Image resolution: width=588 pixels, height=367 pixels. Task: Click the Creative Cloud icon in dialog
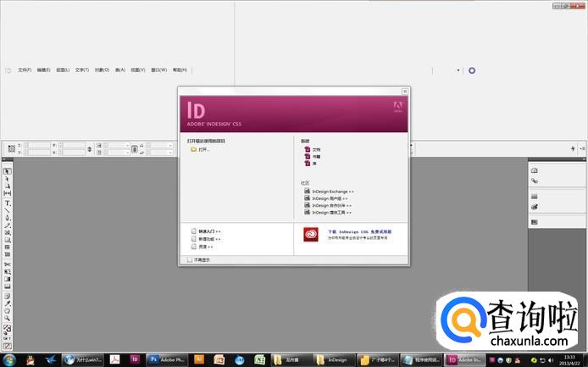311,235
